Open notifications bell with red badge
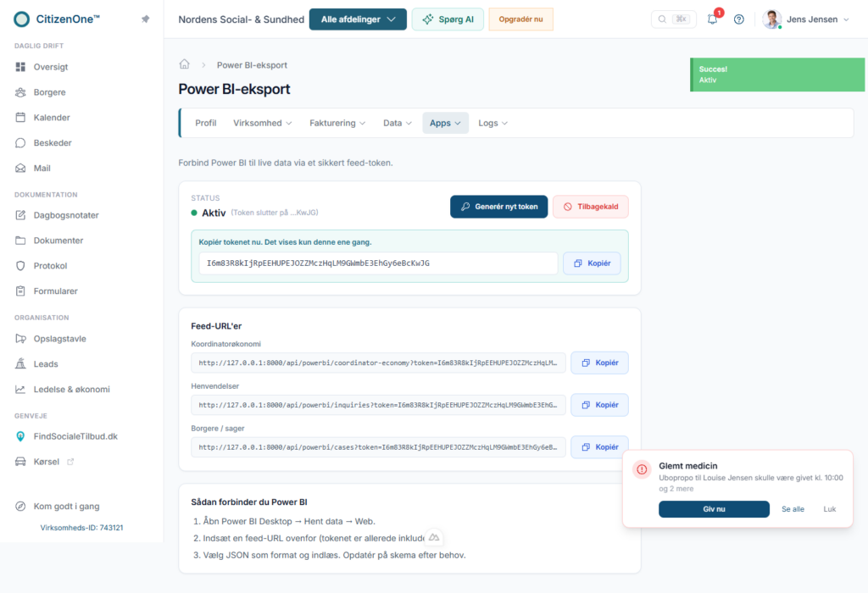Screen dimensions: 868x593 pos(712,19)
